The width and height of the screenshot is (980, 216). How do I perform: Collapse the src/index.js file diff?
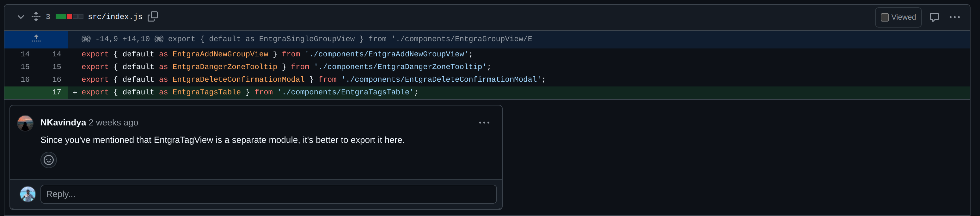tap(21, 17)
